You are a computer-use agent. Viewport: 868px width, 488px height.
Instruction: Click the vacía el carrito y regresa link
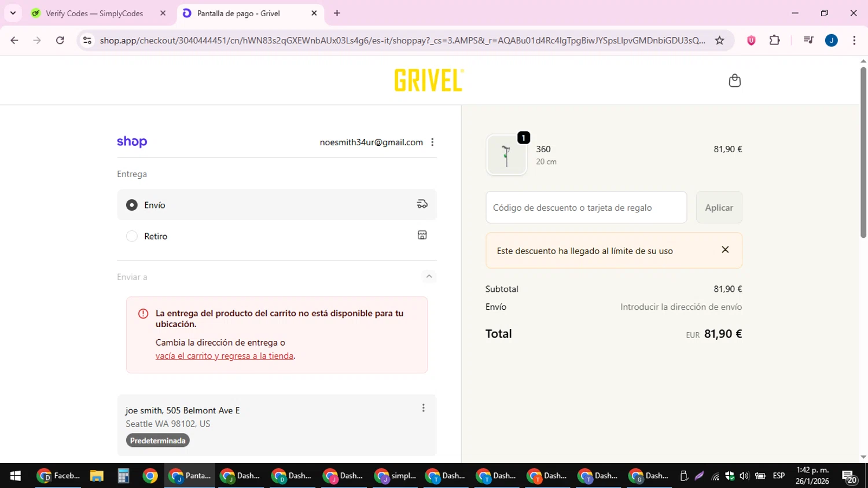point(225,356)
